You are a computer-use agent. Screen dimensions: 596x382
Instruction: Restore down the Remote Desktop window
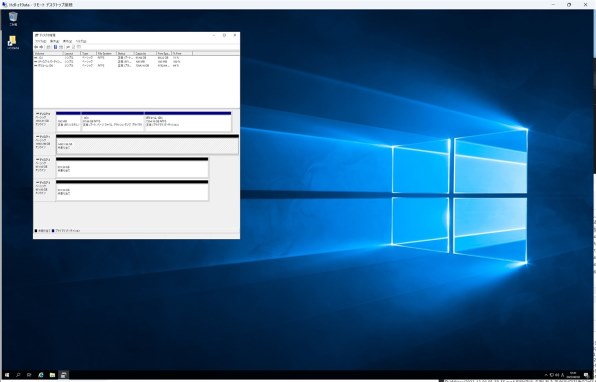point(569,5)
